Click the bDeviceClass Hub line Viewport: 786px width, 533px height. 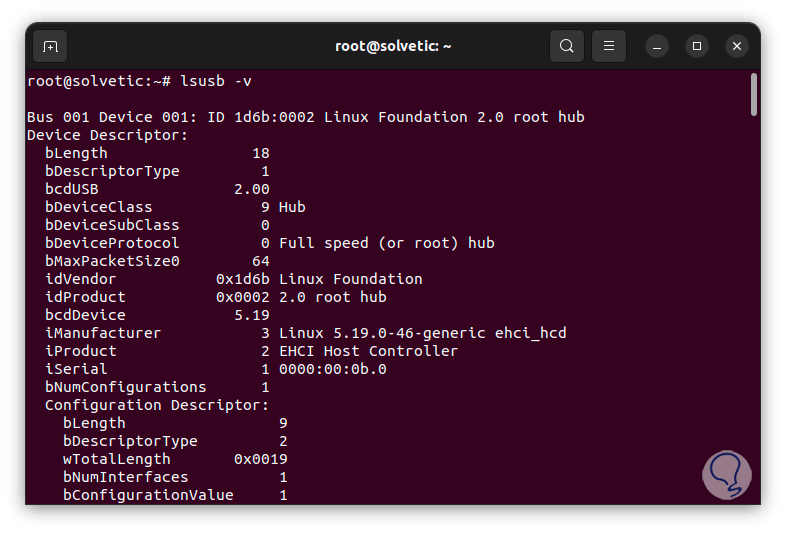click(x=175, y=207)
